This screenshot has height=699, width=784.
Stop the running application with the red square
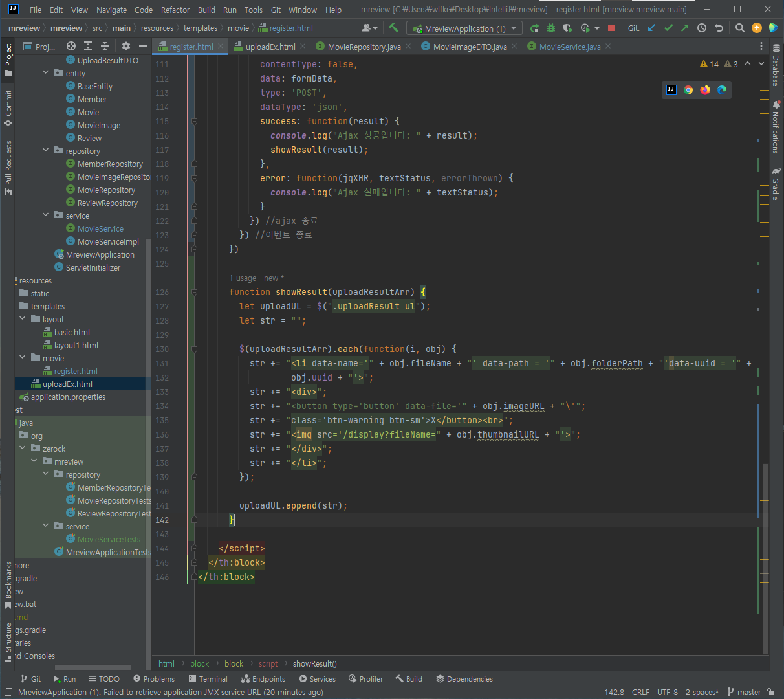click(611, 28)
